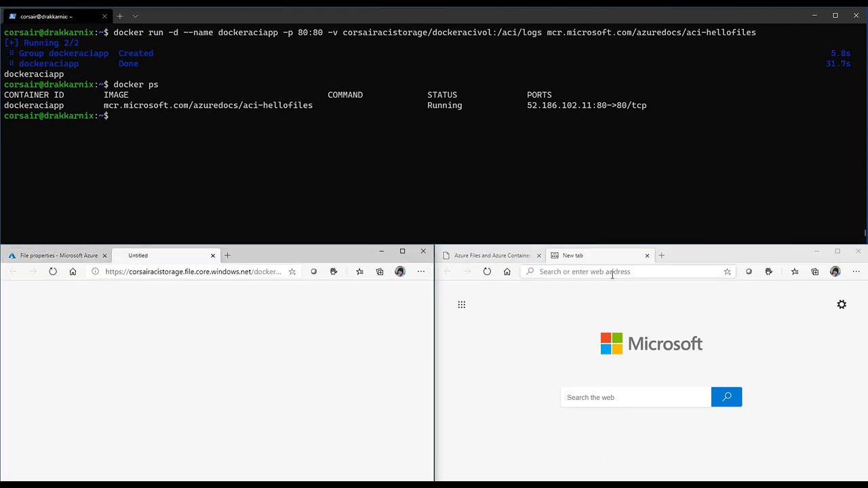Open profile avatar in the right browser

(x=835, y=272)
